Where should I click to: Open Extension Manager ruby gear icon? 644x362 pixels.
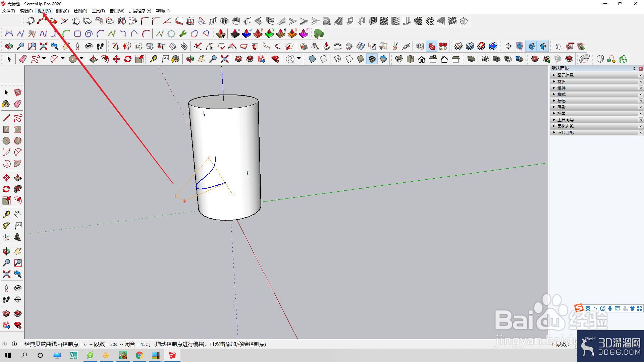tap(275, 59)
